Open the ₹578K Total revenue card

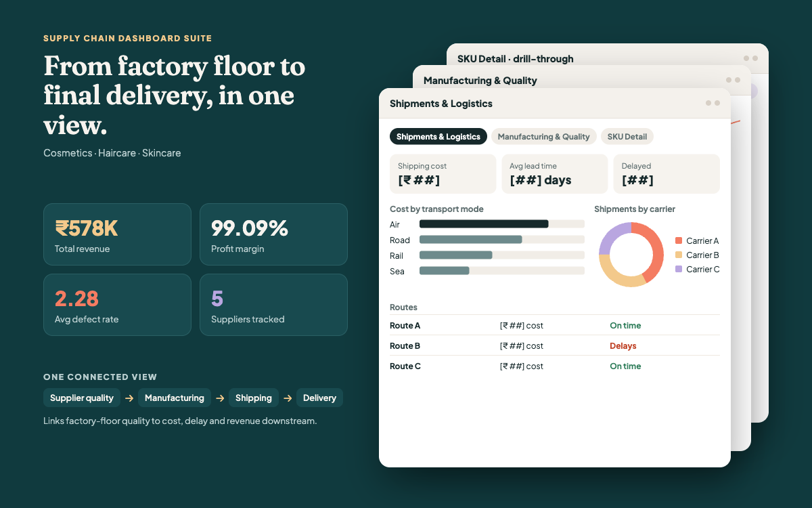pyautogui.click(x=117, y=234)
